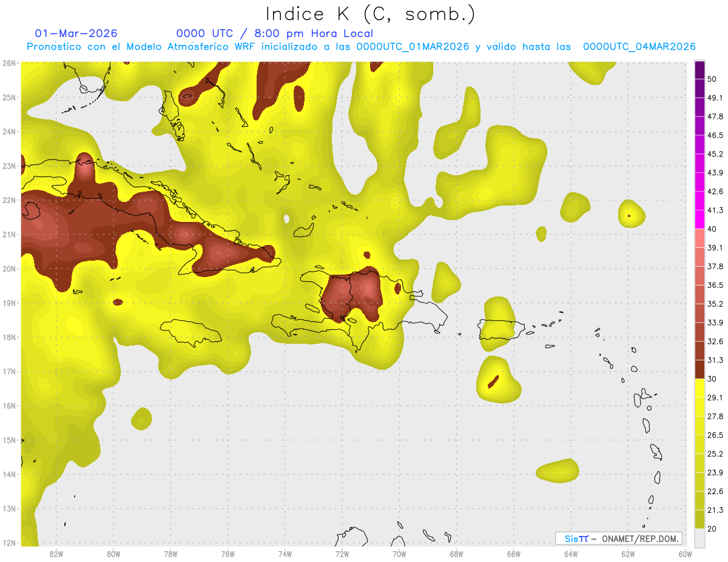Click colorbar value "49.1"

[x=715, y=98]
